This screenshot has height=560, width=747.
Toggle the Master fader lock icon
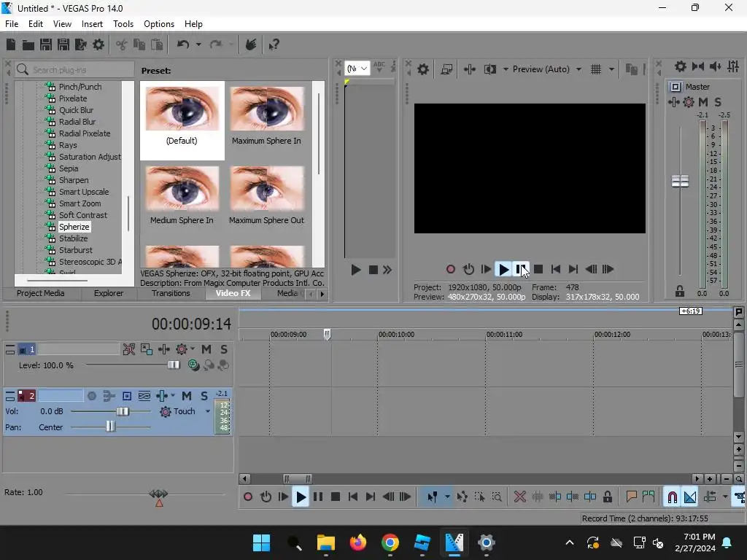(x=680, y=291)
